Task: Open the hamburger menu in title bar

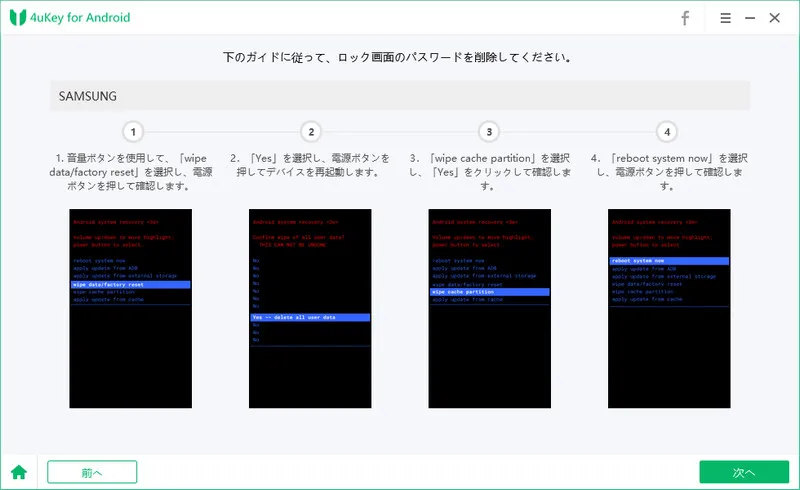Action: [x=725, y=18]
